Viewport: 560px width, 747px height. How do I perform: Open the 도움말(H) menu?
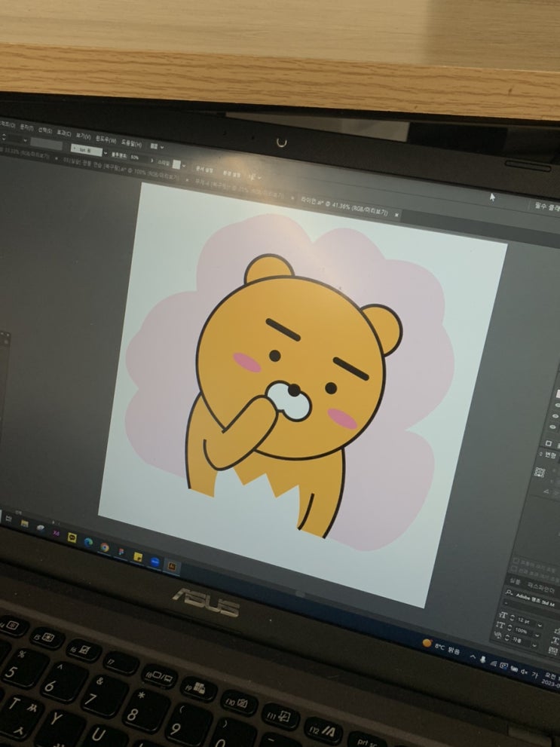pos(131,143)
